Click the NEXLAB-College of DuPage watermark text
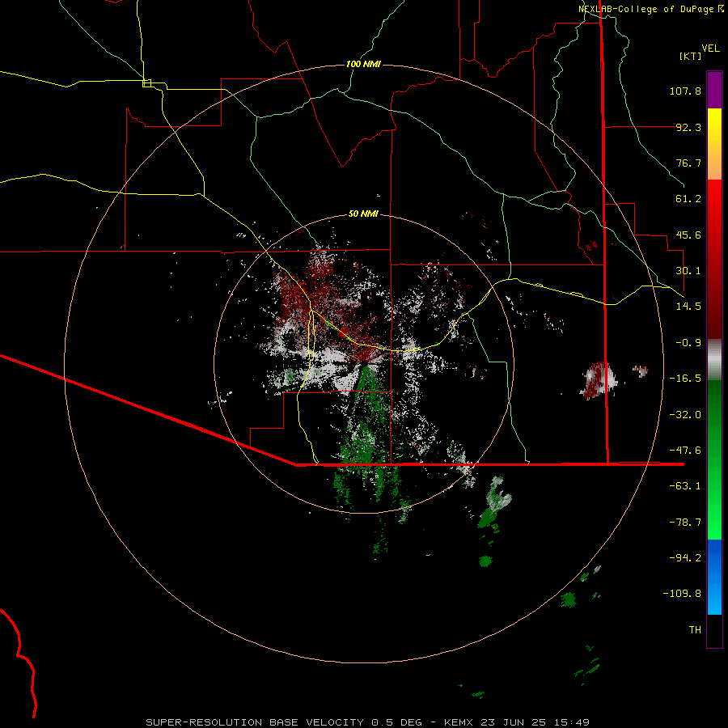This screenshot has height=728, width=728. click(651, 9)
